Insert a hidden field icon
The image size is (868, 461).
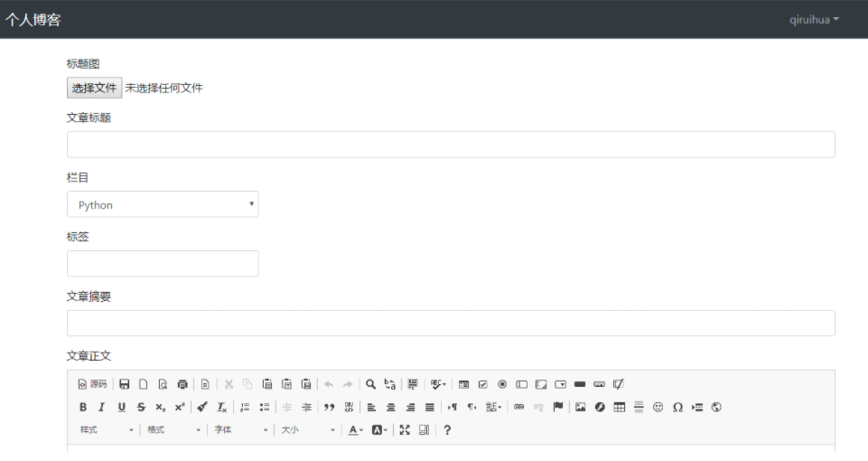coord(619,384)
